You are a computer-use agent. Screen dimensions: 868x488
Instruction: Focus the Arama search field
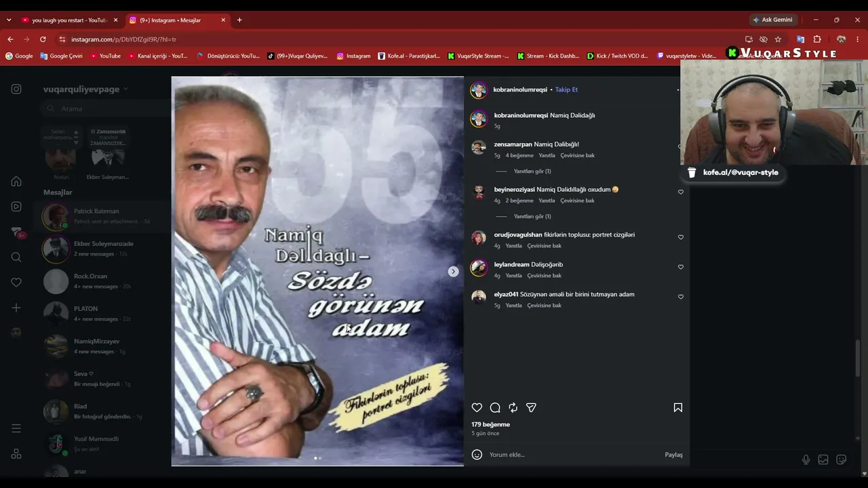[x=105, y=108]
